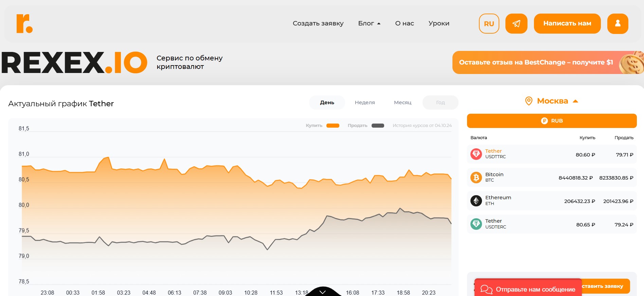Open the О нас menu item

click(x=405, y=23)
